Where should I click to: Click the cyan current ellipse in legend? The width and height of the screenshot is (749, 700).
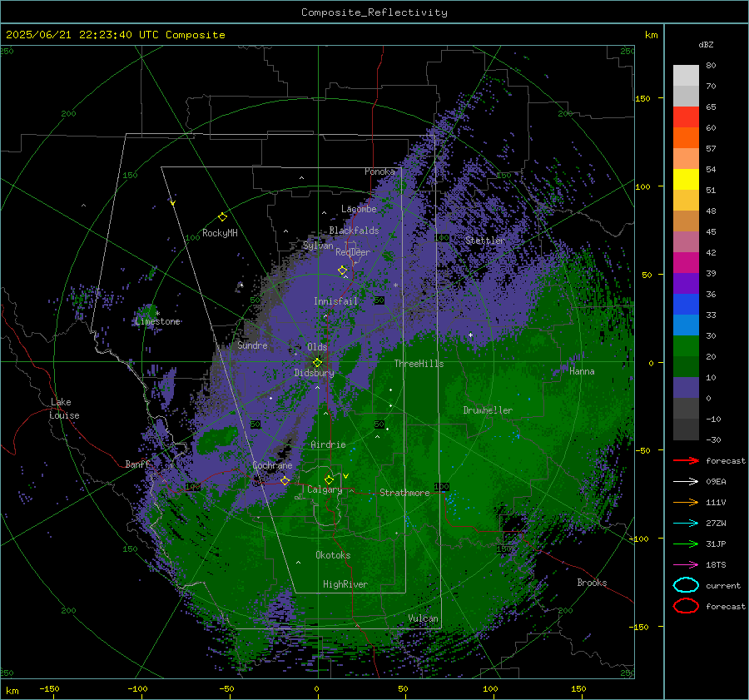pos(686,585)
